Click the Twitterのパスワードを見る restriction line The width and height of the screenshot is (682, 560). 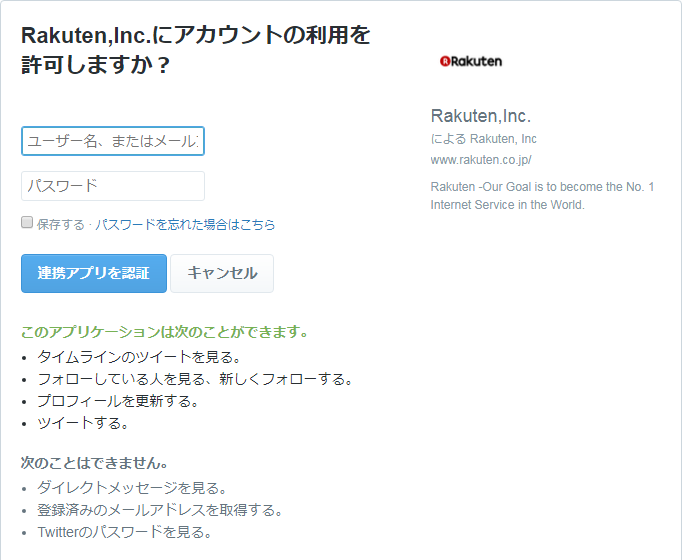(x=124, y=532)
